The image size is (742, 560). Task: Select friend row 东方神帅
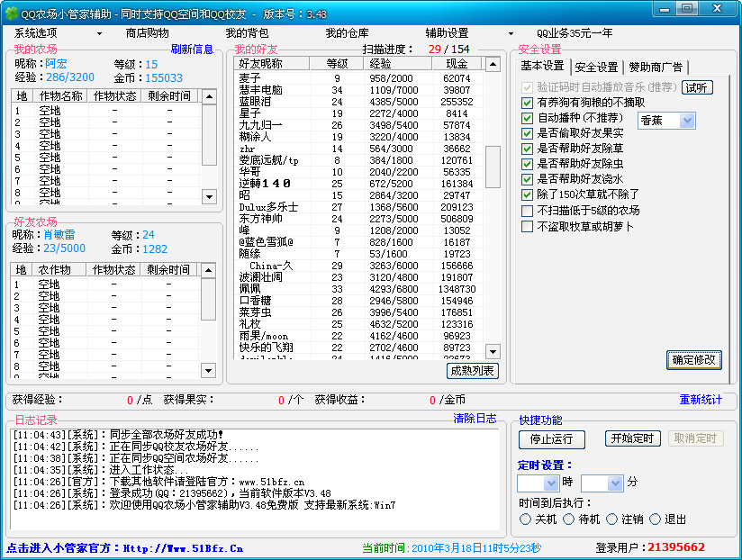(x=359, y=219)
